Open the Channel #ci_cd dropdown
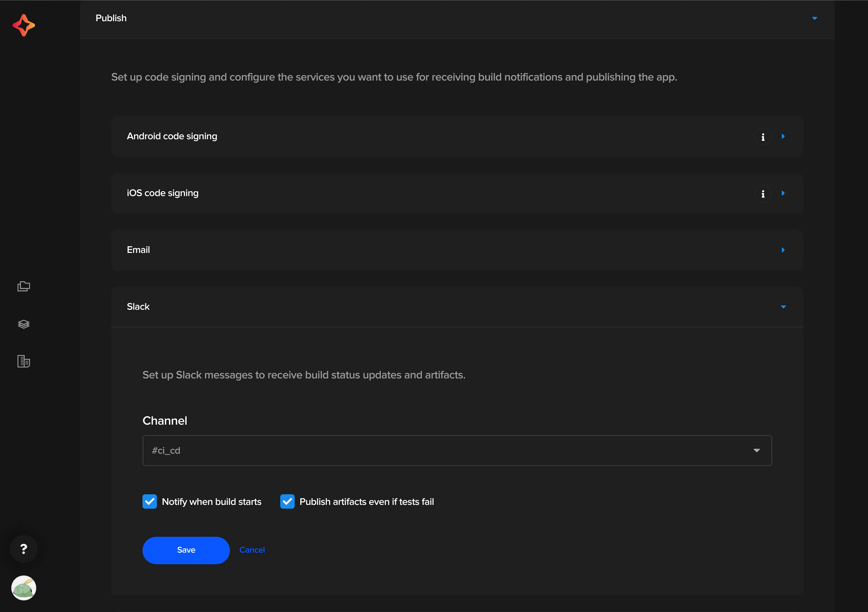The image size is (868, 612). tap(457, 450)
